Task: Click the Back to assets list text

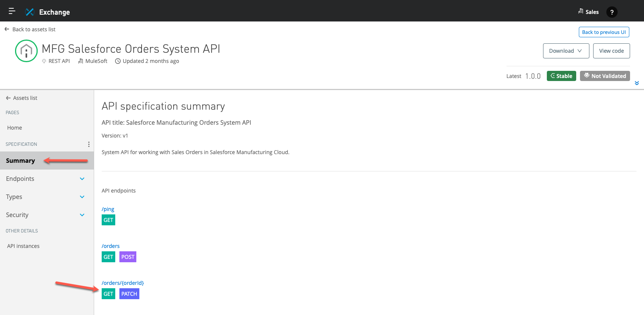Action: pyautogui.click(x=34, y=29)
